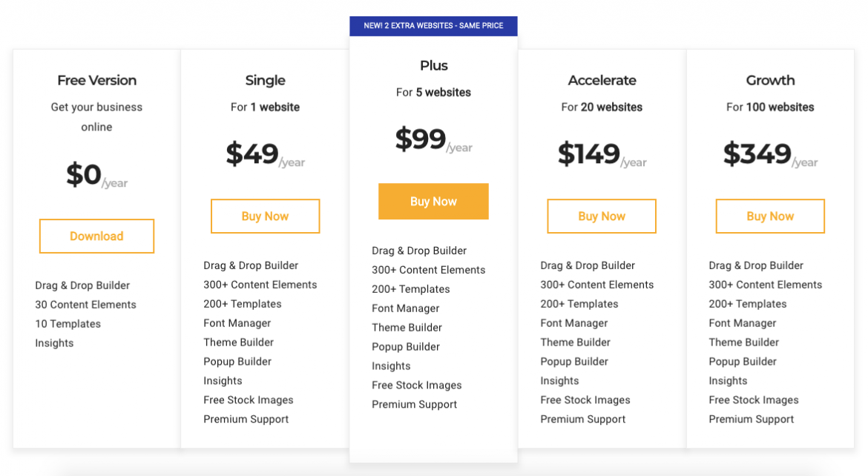Screen dimensions: 868x476
Task: Click Buy Now under the Growth plan
Action: [x=769, y=216]
